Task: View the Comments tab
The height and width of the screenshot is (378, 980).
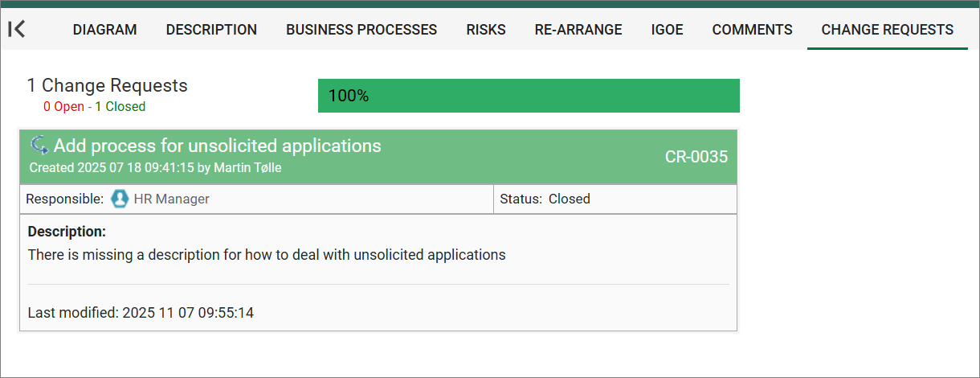Action: pyautogui.click(x=752, y=30)
